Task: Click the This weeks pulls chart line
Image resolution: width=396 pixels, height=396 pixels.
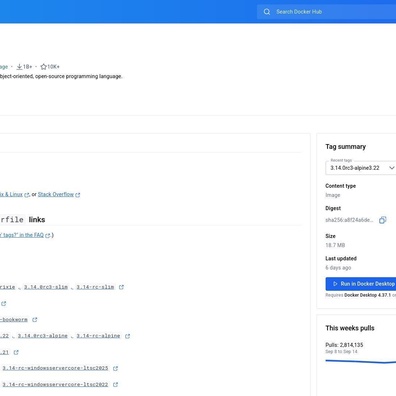Action: 361,361
